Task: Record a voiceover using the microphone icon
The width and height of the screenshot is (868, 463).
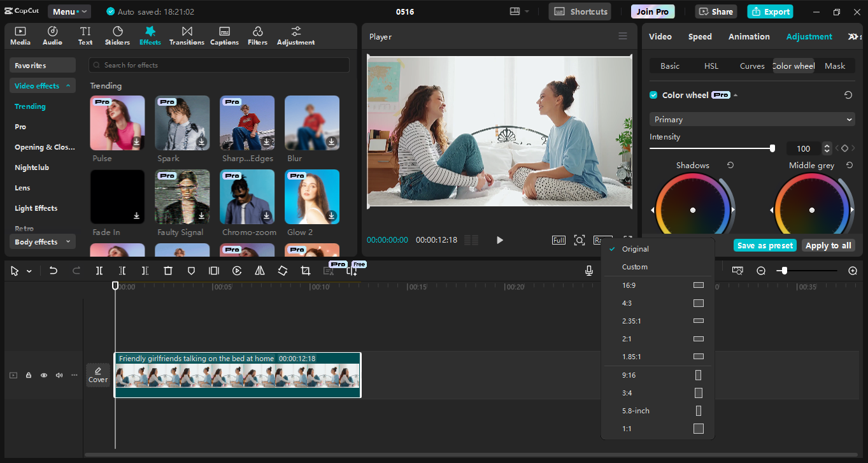Action: click(589, 270)
